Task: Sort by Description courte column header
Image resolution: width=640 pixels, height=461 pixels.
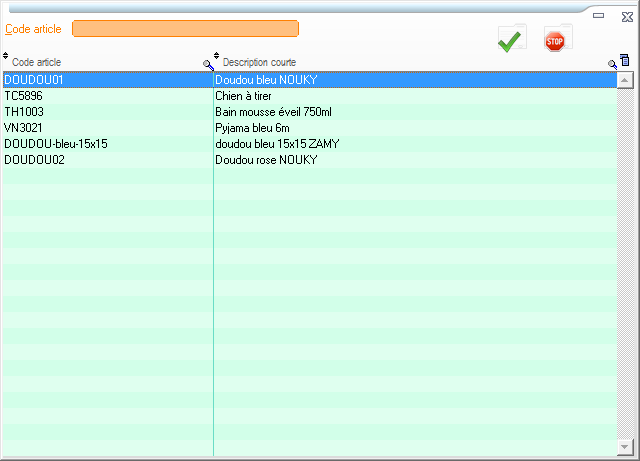Action: click(259, 63)
